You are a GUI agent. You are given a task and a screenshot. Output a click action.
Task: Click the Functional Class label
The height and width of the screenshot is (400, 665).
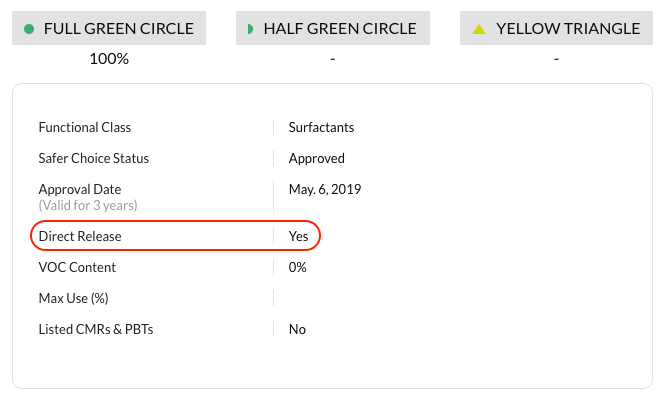coord(85,128)
